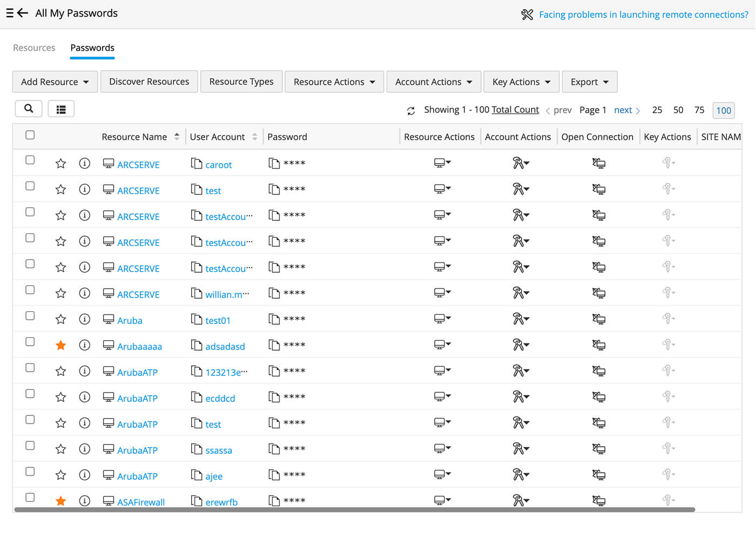Open the hamburger navigation menu

pos(10,13)
